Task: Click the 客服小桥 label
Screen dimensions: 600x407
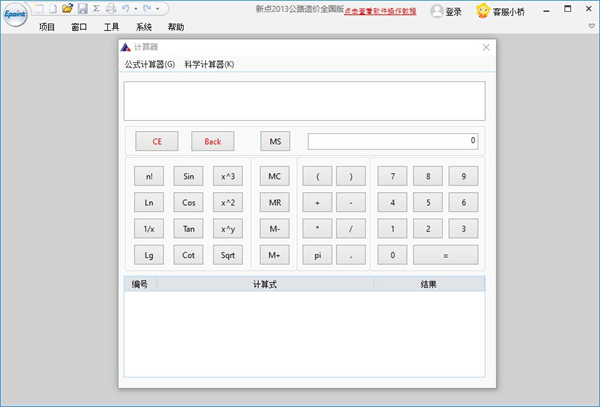Action: pos(509,12)
